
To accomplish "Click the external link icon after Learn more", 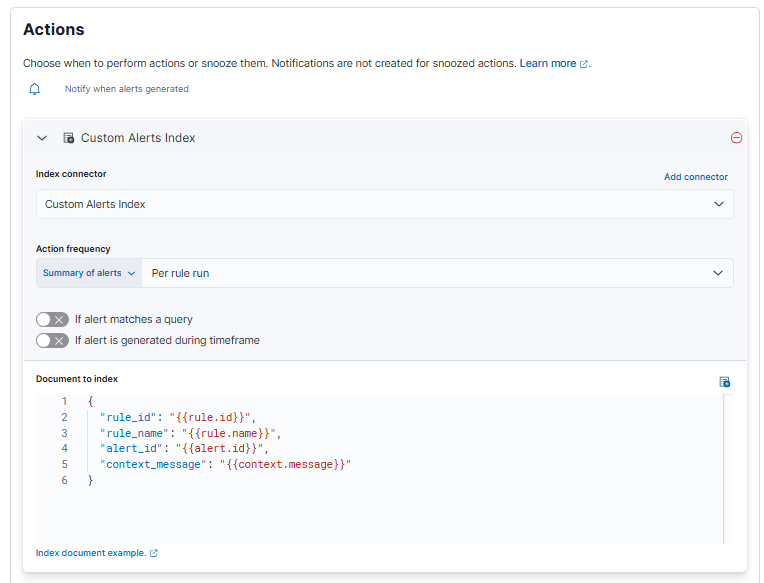I will (584, 64).
